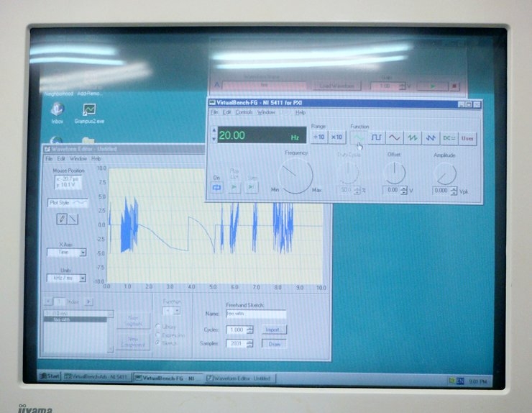Screen dimensions: 532x413
Task: Open the X Axis Time dropdown
Action: tap(66, 253)
